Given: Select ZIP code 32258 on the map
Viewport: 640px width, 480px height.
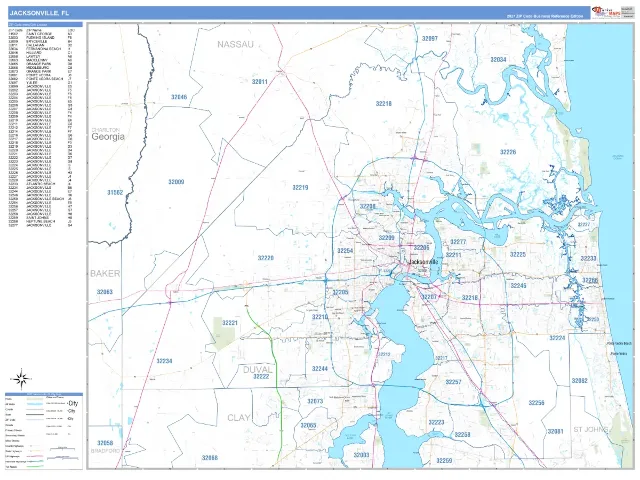Looking at the screenshot, I should pyautogui.click(x=462, y=435).
